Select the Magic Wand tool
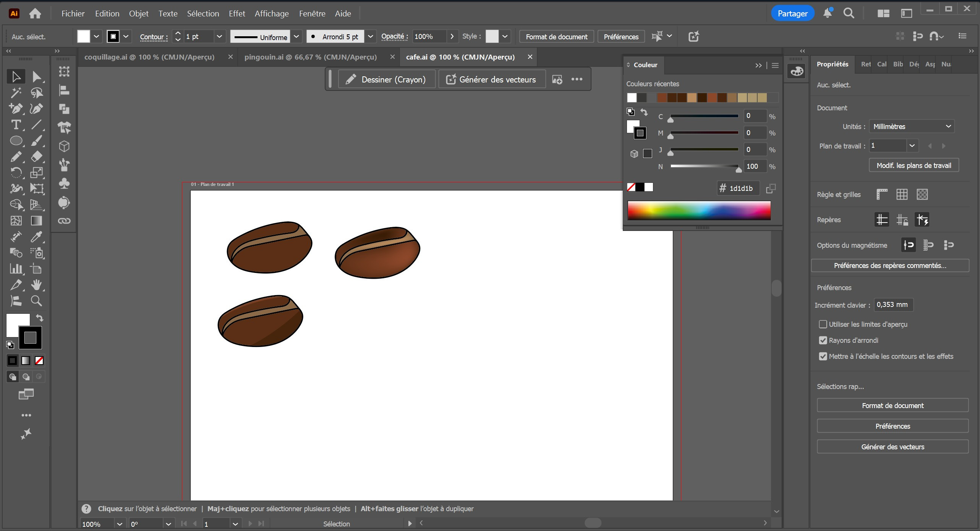Screen dimensions: 980x531 point(16,93)
